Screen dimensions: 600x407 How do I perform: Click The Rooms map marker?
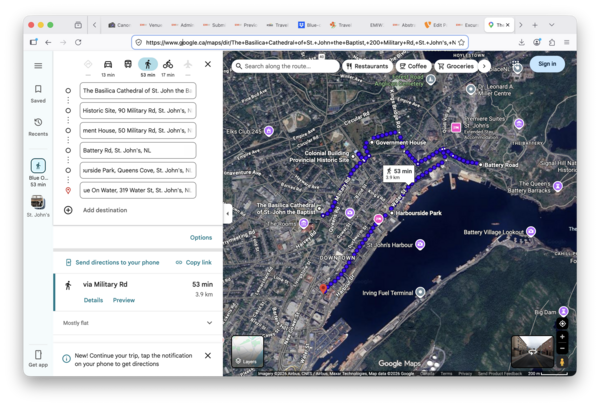point(303,223)
